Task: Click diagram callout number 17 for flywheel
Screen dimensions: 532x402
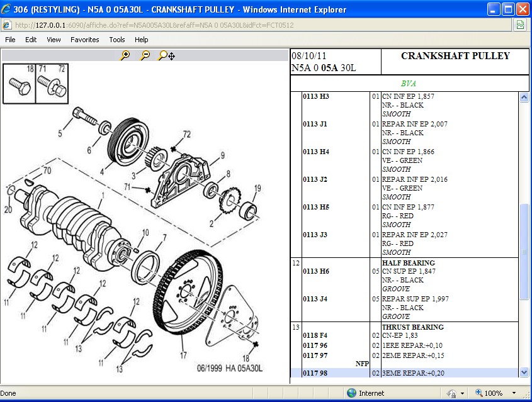Action: click(x=183, y=355)
